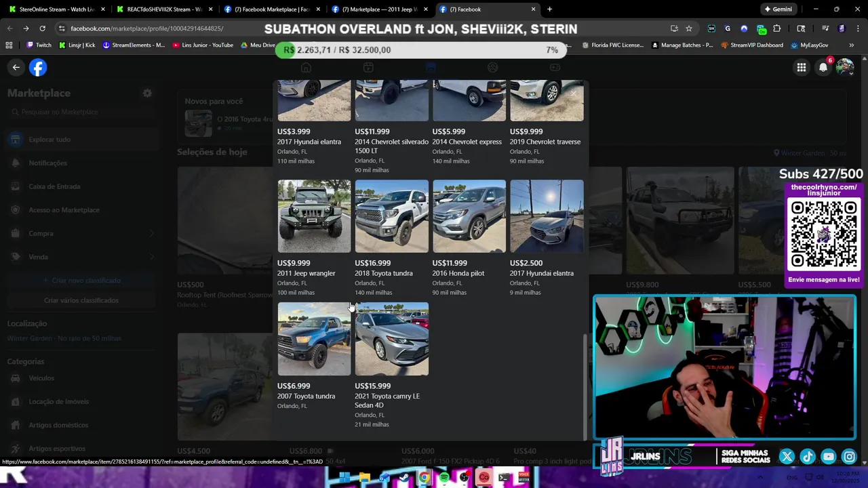Image resolution: width=868 pixels, height=488 pixels.
Task: Open the Twitch bookmark
Action: coord(39,45)
